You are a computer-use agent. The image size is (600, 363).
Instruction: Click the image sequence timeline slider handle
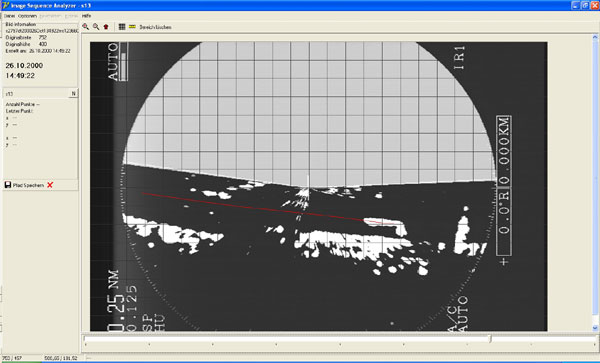tap(490, 339)
